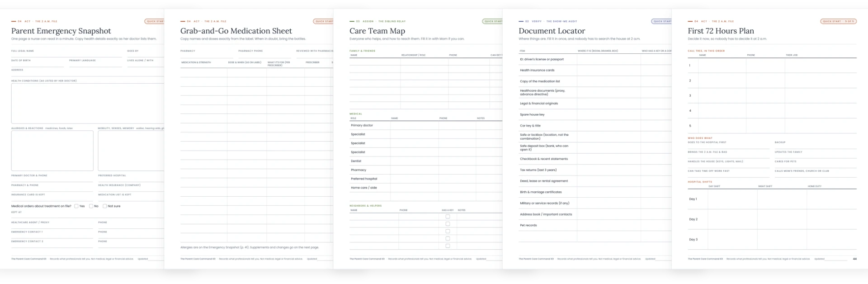Click the Their Job column header
868x284 pixels.
(792, 55)
